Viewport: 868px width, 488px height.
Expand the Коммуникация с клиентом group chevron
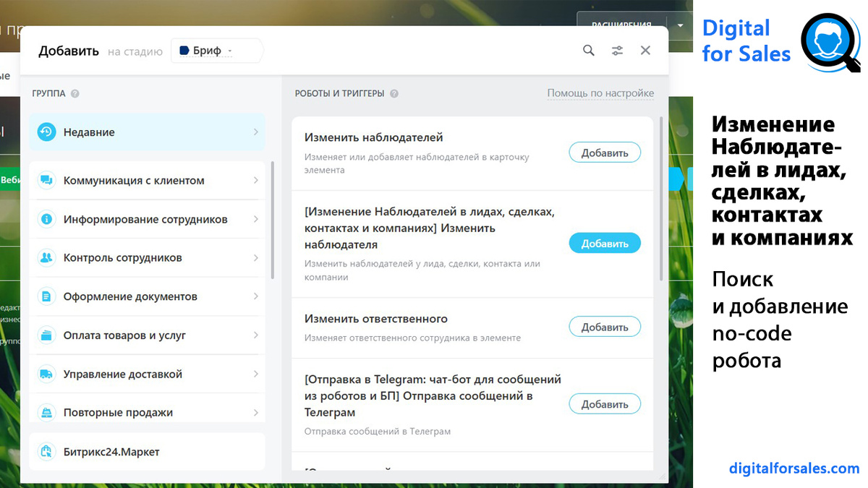click(257, 180)
